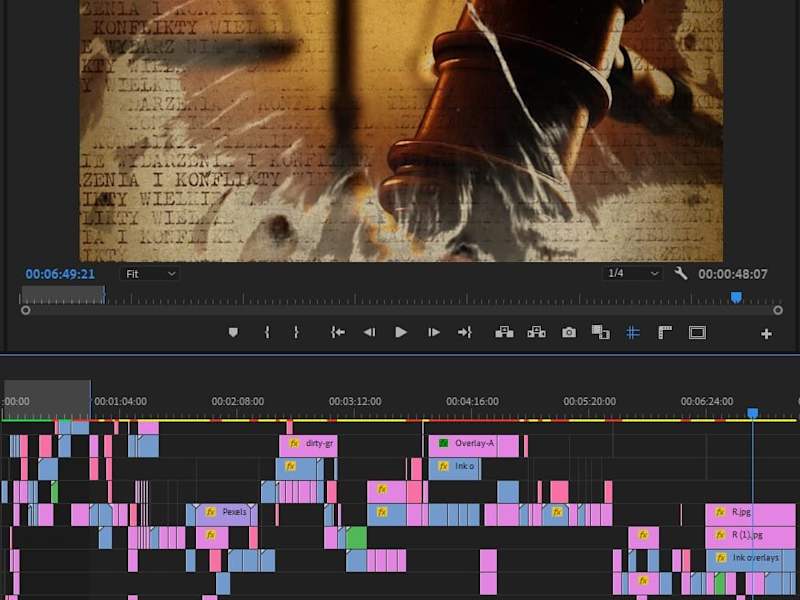Click the right zoom scroll bar handle
Image resolution: width=800 pixels, height=600 pixels.
[x=778, y=310]
